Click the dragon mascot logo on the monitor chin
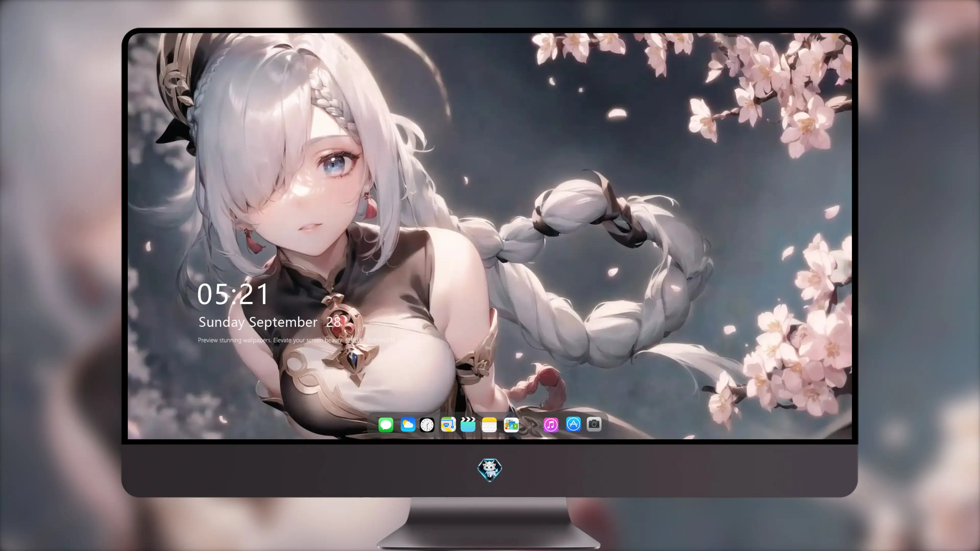The height and width of the screenshot is (551, 980). (x=490, y=470)
